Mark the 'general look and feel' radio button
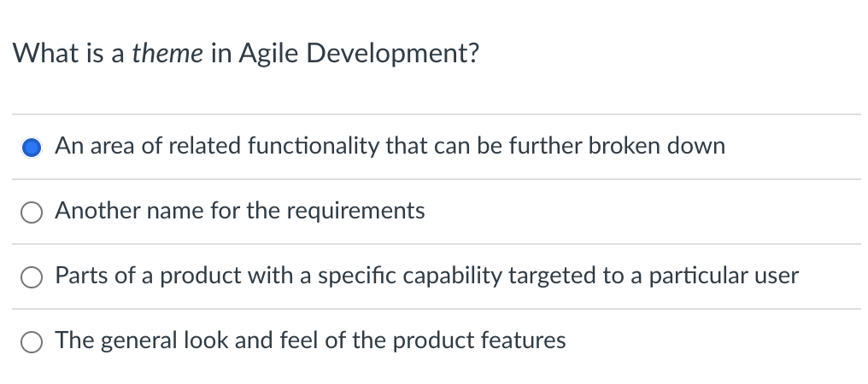 [32, 341]
